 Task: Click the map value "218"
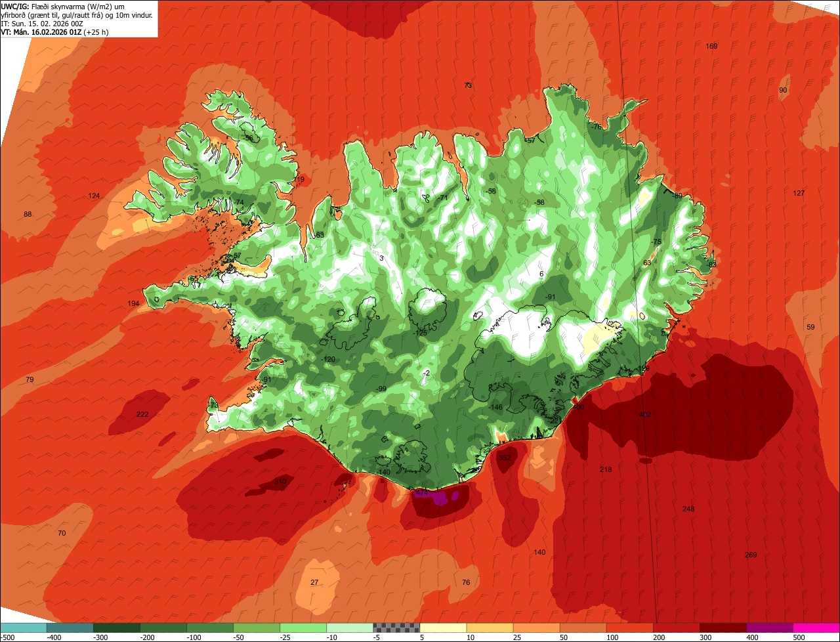coord(606,469)
